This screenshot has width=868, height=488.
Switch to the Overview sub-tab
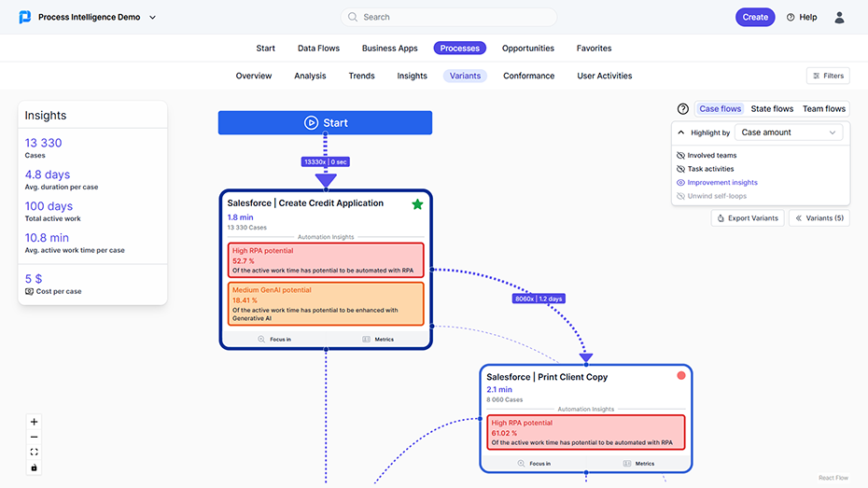tap(254, 76)
